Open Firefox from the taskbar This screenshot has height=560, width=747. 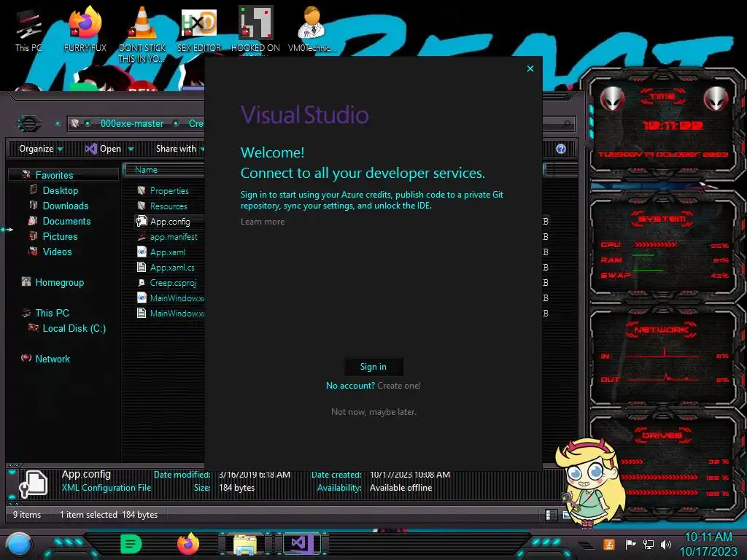pos(188,544)
